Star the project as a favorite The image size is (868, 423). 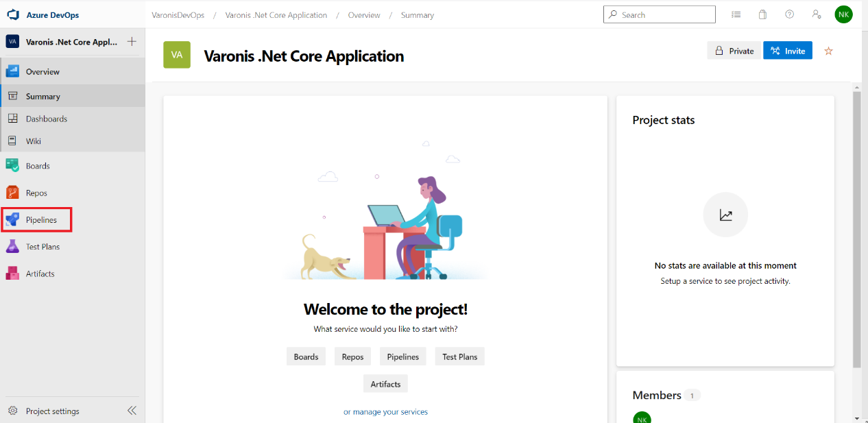(828, 51)
